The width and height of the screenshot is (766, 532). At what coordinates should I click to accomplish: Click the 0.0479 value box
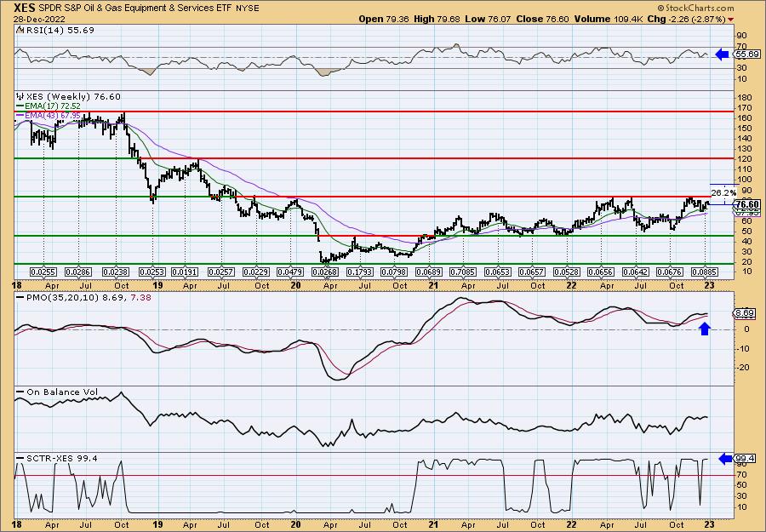(x=290, y=272)
